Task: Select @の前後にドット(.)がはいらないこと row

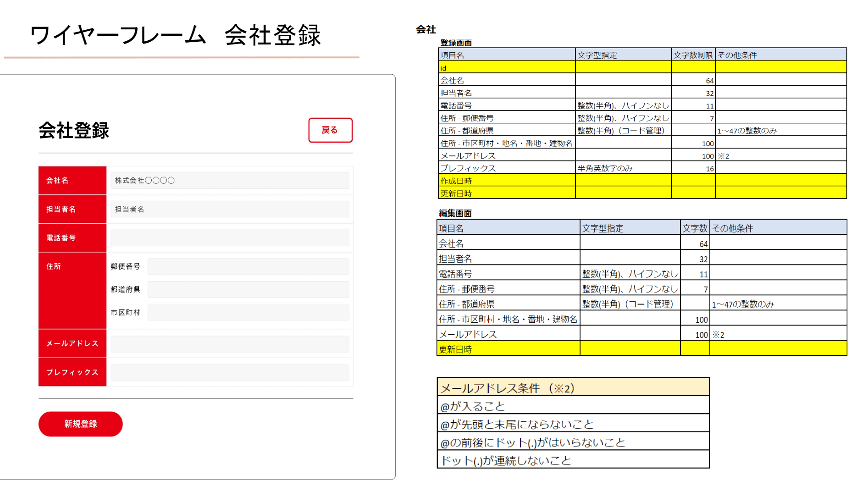Action: pyautogui.click(x=573, y=441)
